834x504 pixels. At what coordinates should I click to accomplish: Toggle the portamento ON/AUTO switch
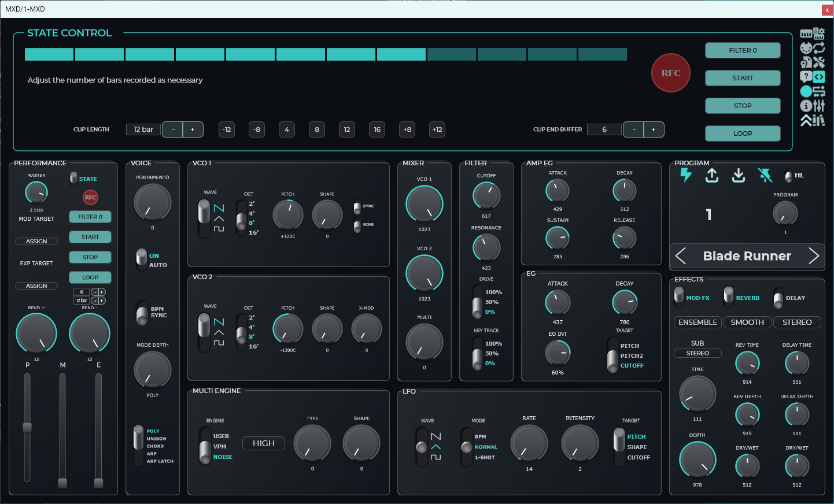142,260
